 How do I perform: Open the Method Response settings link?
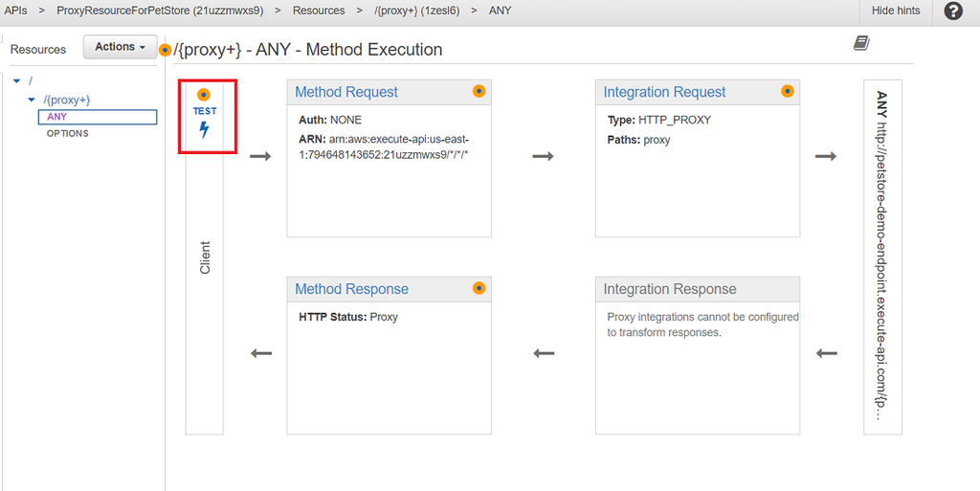(351, 289)
